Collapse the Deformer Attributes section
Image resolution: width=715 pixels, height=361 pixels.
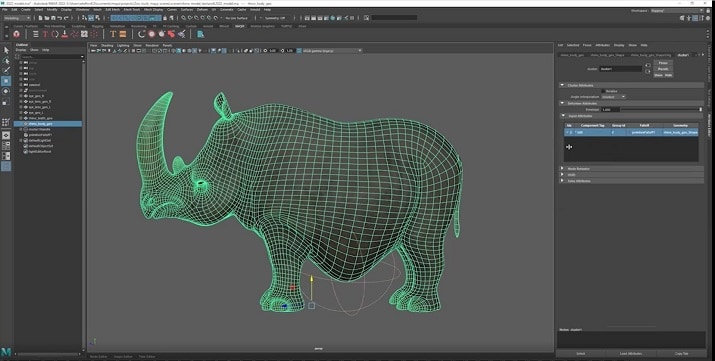[563, 103]
